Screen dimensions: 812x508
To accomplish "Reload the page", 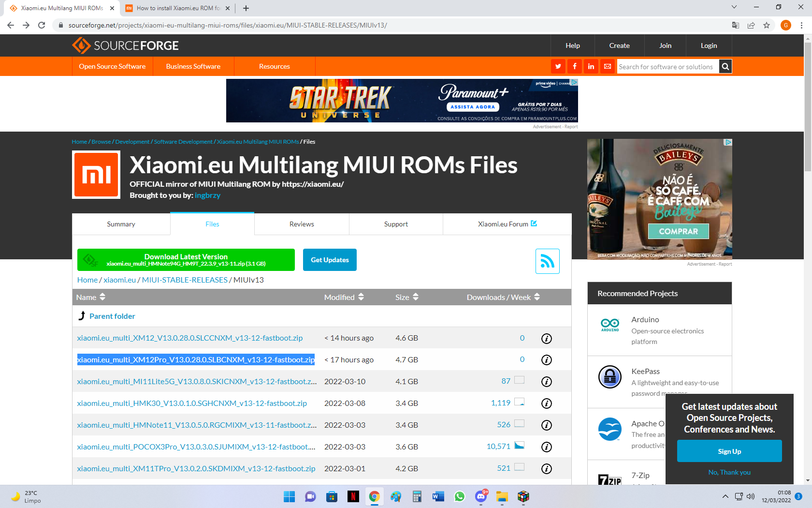I will tap(42, 25).
